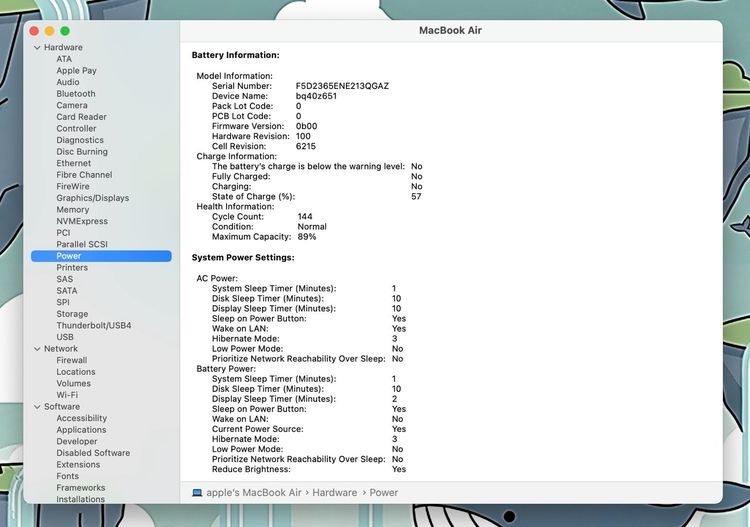Viewport: 750px width, 527px height.
Task: Open FireWire section
Action: tap(73, 186)
